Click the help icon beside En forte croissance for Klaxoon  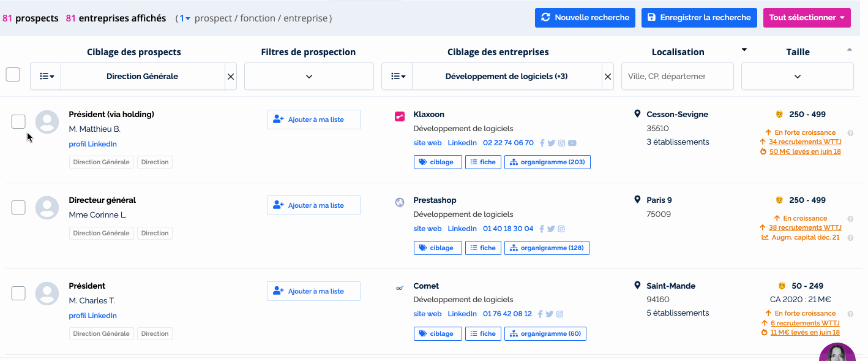pos(850,133)
